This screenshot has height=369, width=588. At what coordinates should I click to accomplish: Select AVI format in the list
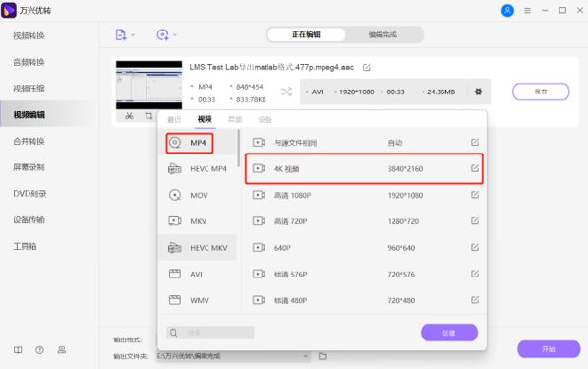tap(198, 274)
